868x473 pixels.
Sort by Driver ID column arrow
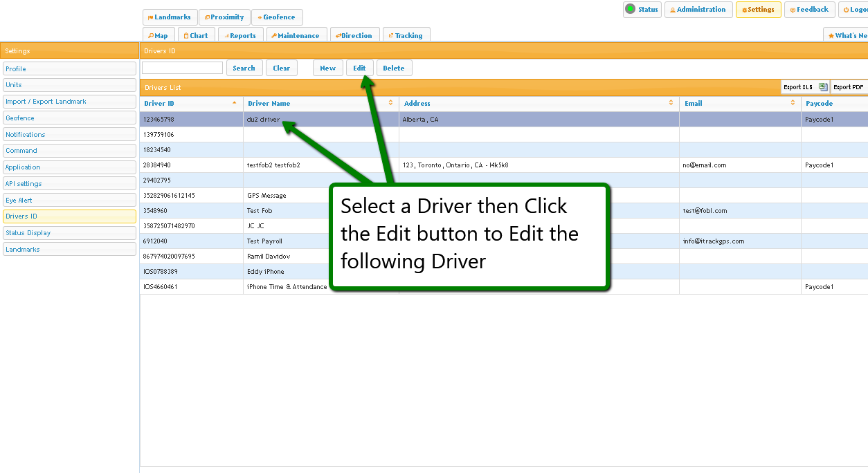pyautogui.click(x=234, y=103)
